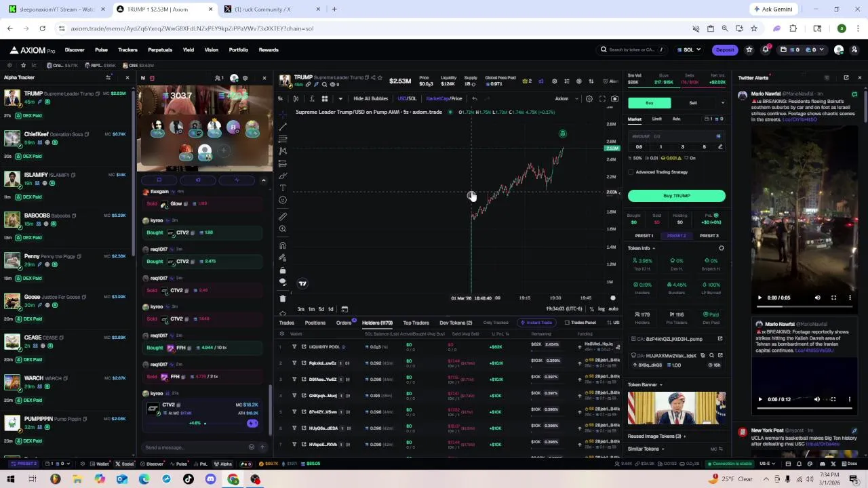
Task: Open chart settings gear icon
Action: pyautogui.click(x=589, y=99)
